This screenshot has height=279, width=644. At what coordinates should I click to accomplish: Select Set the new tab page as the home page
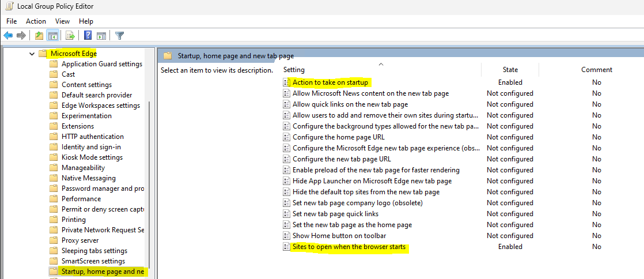[x=352, y=225]
